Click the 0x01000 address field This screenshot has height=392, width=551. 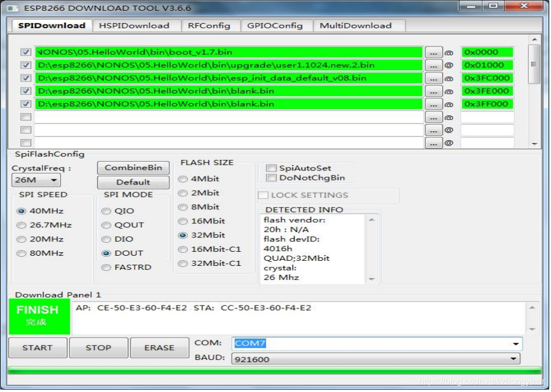(x=487, y=66)
